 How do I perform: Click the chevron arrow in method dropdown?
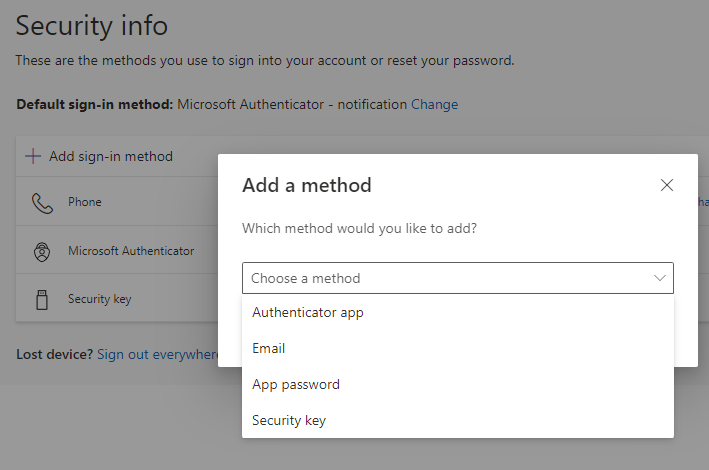coord(660,278)
